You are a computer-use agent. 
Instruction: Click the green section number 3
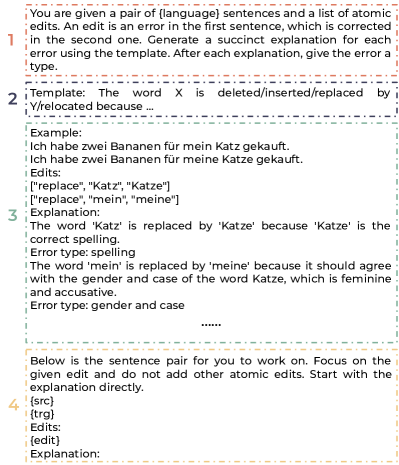[x=13, y=215]
